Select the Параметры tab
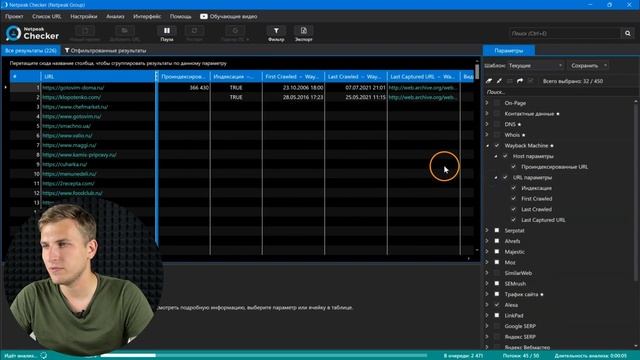640x360 pixels. (509, 51)
